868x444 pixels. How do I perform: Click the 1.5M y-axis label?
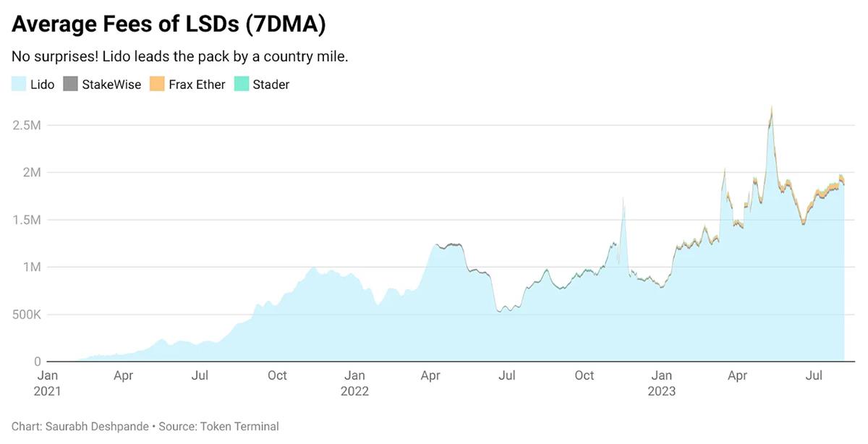(27, 220)
